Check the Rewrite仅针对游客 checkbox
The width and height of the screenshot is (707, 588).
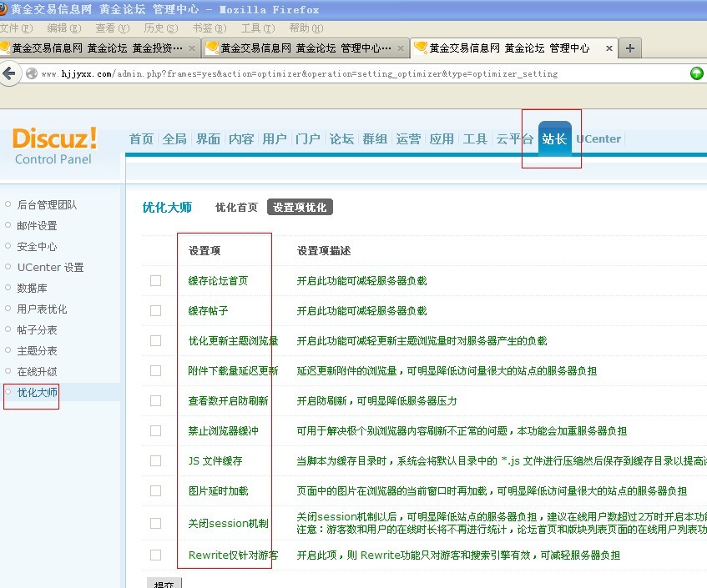(155, 555)
